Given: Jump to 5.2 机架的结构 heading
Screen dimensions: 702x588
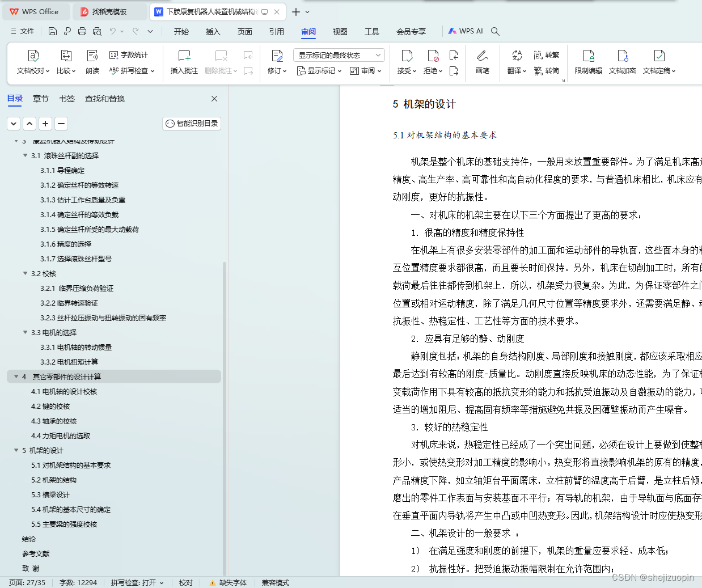Looking at the screenshot, I should click(54, 480).
